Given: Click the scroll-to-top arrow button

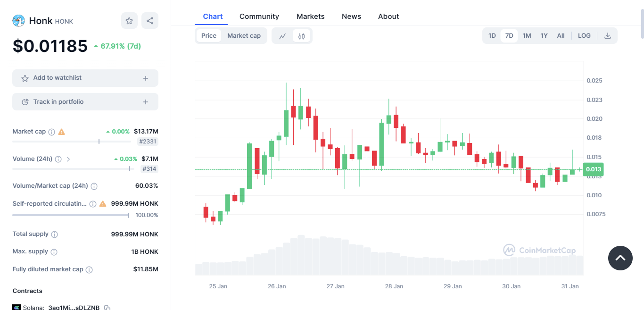Looking at the screenshot, I should point(620,258).
